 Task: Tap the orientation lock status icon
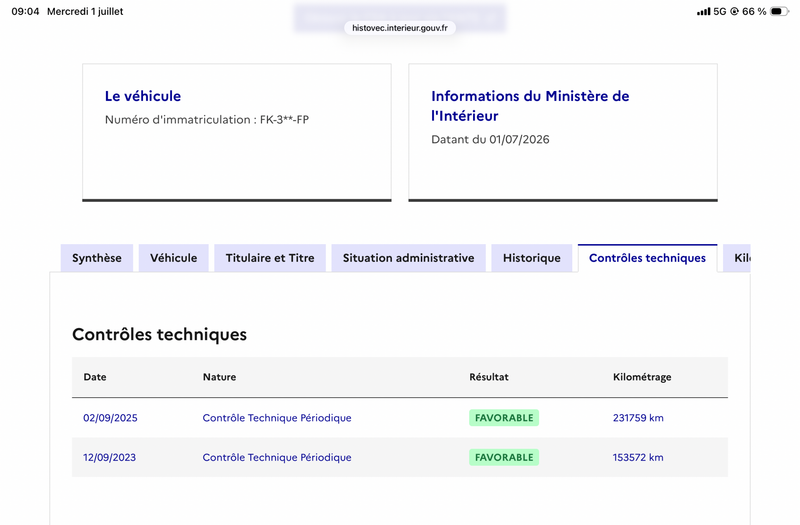pos(734,11)
